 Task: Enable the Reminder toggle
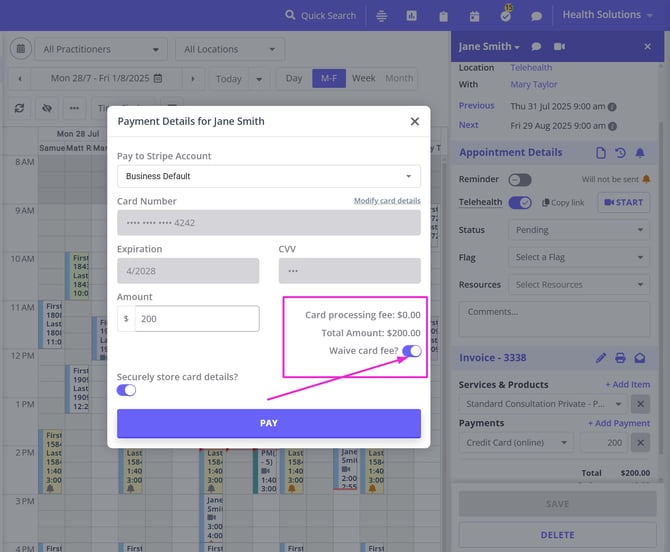tap(519, 180)
